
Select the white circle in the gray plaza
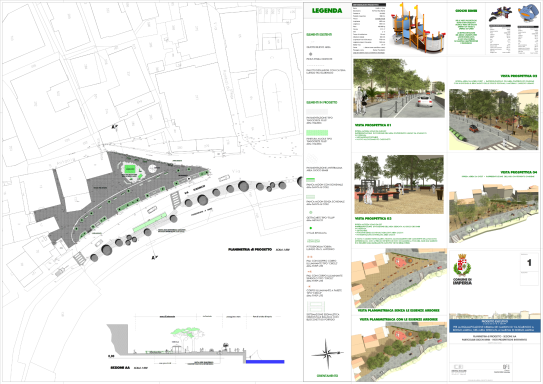(x=153, y=169)
